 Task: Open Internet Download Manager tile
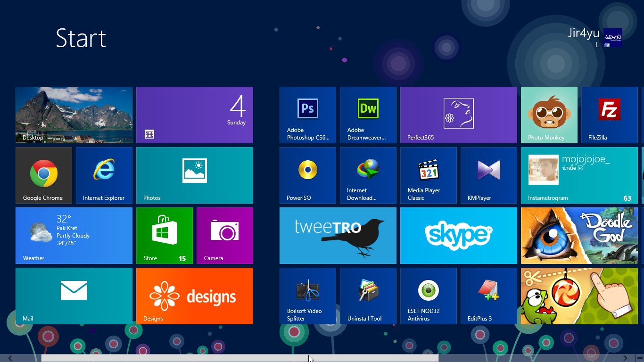click(368, 175)
